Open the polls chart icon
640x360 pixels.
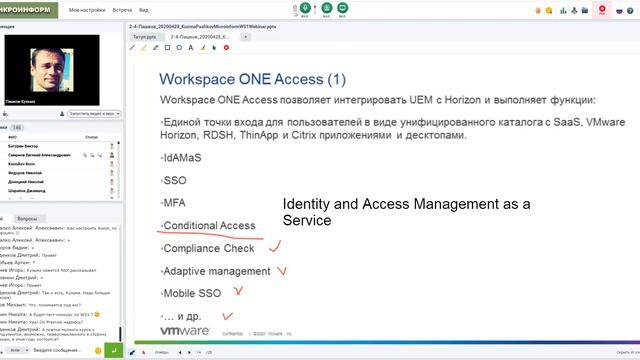coord(563,11)
